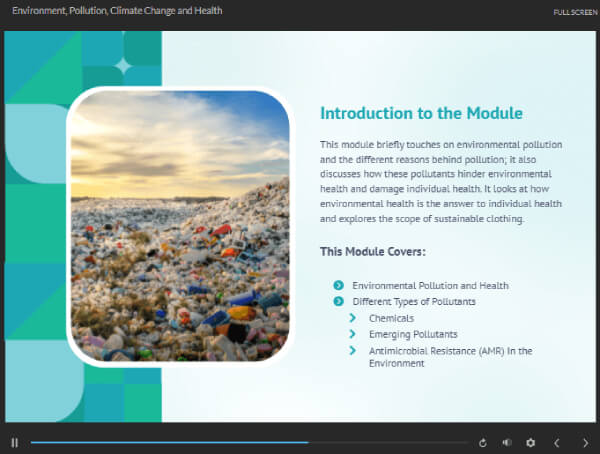This screenshot has width=600, height=454.
Task: Select 'Environmental Pollution and Health' item
Action: click(x=430, y=286)
